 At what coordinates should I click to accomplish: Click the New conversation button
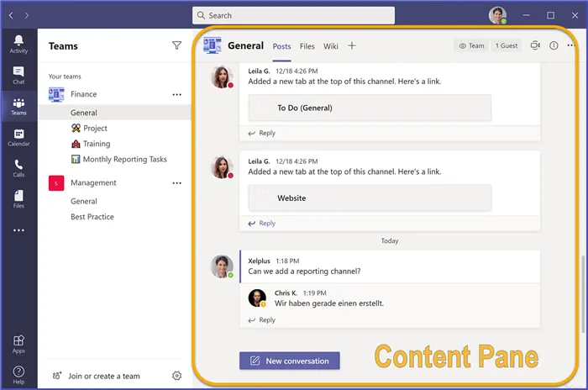point(290,361)
